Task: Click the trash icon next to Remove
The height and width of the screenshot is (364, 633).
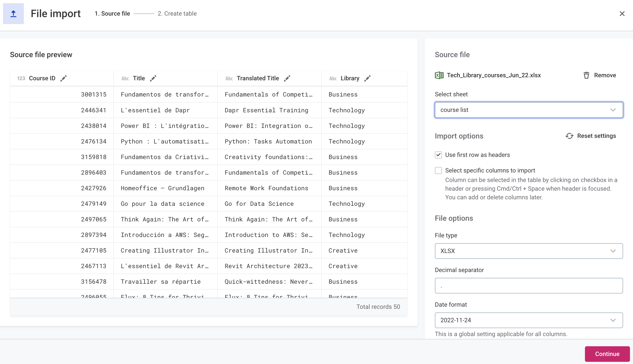Action: 586,75
